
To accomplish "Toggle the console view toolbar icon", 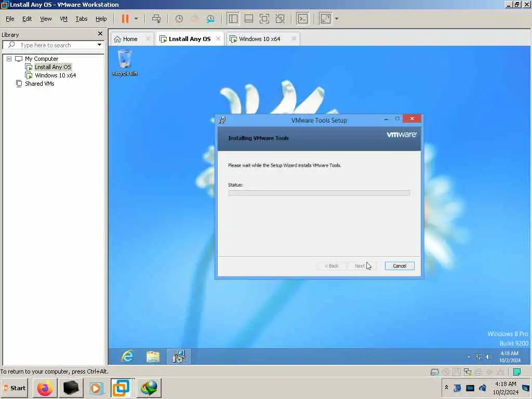I will tap(302, 19).
